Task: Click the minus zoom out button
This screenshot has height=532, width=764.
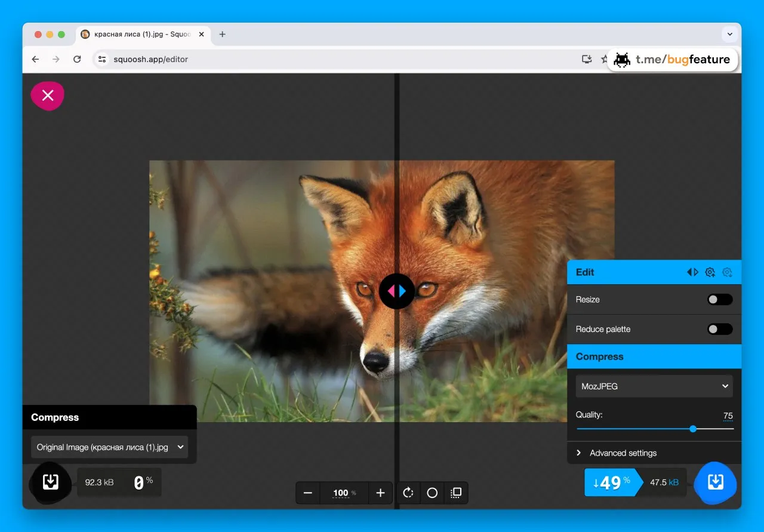Action: pyautogui.click(x=308, y=493)
